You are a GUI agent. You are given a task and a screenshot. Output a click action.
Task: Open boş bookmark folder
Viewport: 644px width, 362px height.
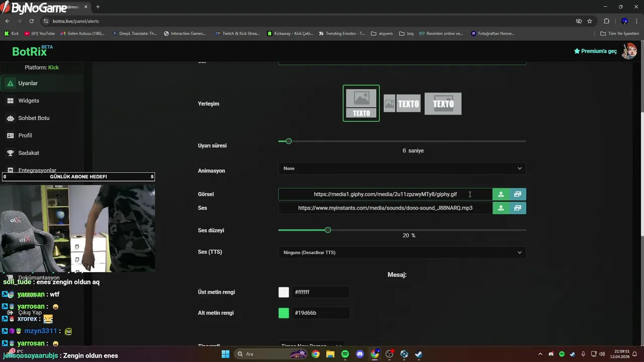click(x=406, y=34)
